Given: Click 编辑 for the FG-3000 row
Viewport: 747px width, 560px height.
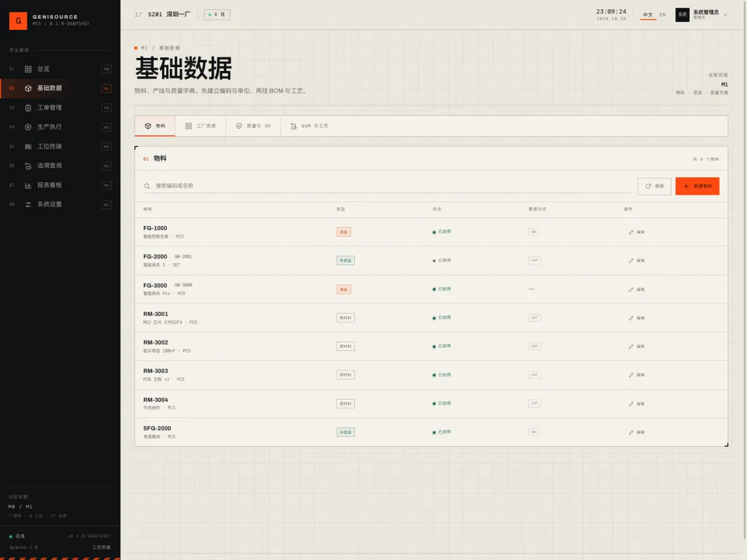Looking at the screenshot, I should [x=636, y=289].
